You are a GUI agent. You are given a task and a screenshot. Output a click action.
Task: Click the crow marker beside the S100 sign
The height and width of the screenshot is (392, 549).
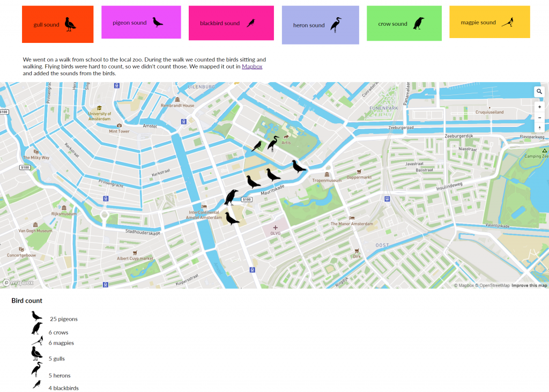tap(231, 197)
